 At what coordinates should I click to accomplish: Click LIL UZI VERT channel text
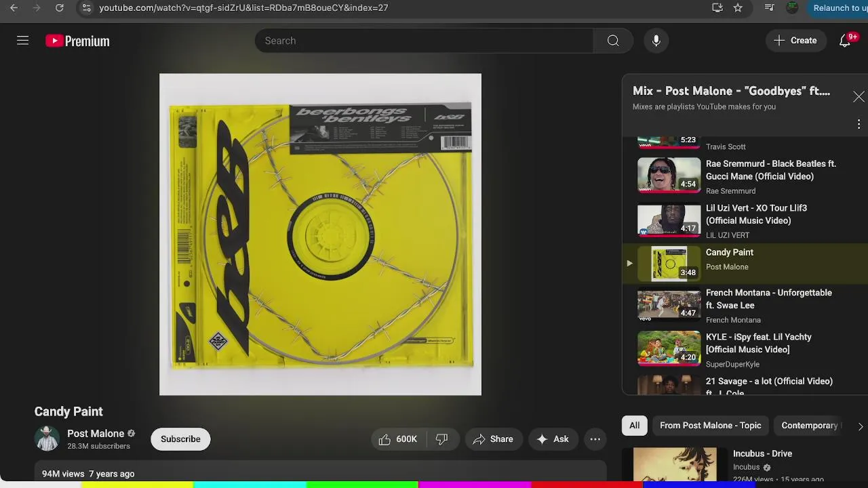tap(728, 235)
